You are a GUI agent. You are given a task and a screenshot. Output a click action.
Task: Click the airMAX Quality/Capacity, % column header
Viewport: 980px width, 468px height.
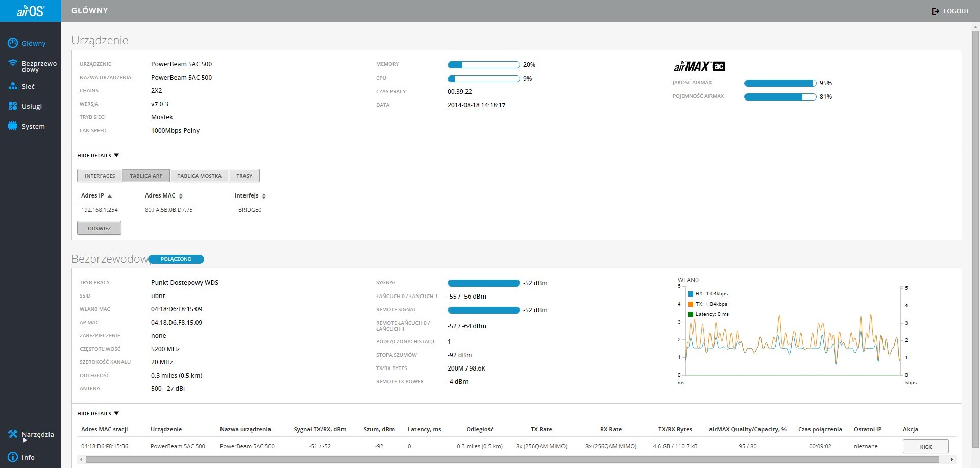pyautogui.click(x=748, y=429)
